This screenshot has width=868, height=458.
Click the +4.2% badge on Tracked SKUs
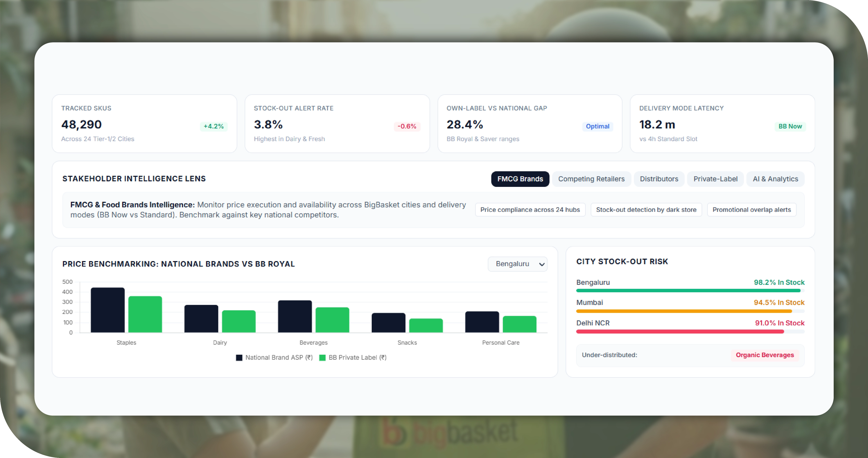pos(214,126)
